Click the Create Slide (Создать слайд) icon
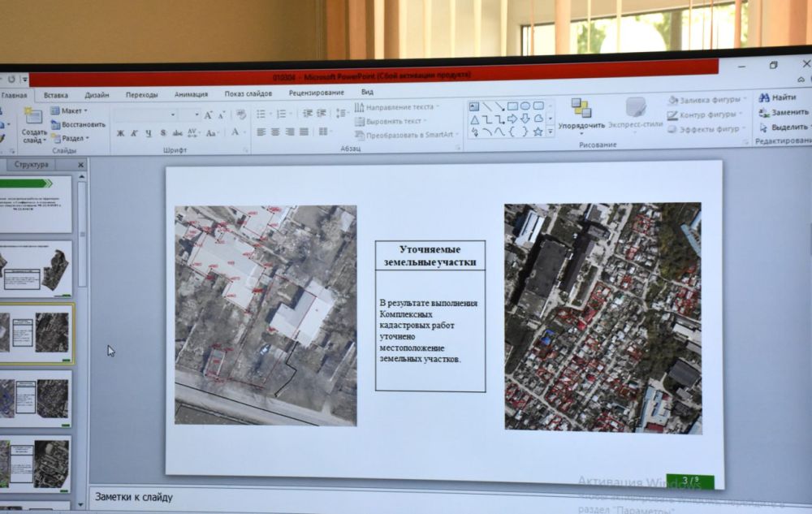This screenshot has width=812, height=514. (x=33, y=116)
